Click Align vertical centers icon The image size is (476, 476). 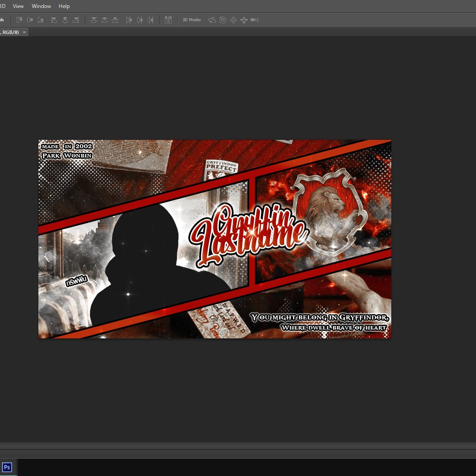coord(30,20)
